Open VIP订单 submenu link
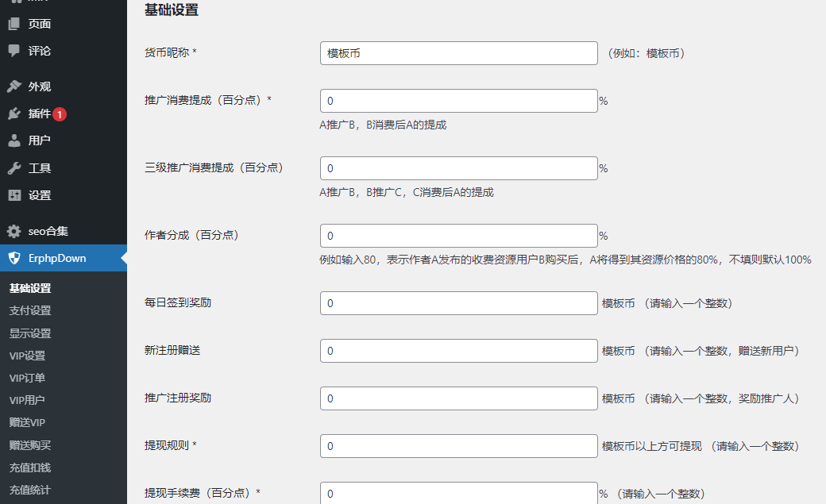This screenshot has width=826, height=504. tap(27, 378)
